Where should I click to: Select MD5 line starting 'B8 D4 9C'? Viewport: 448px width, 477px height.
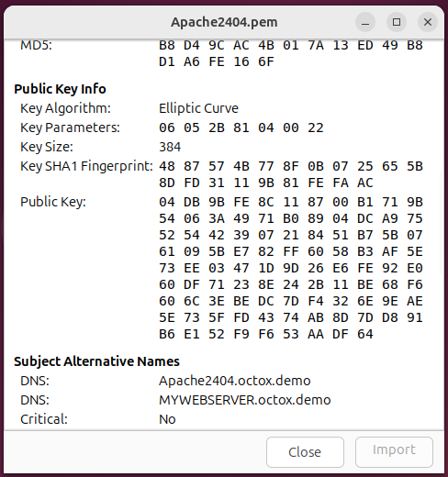pyautogui.click(x=291, y=45)
